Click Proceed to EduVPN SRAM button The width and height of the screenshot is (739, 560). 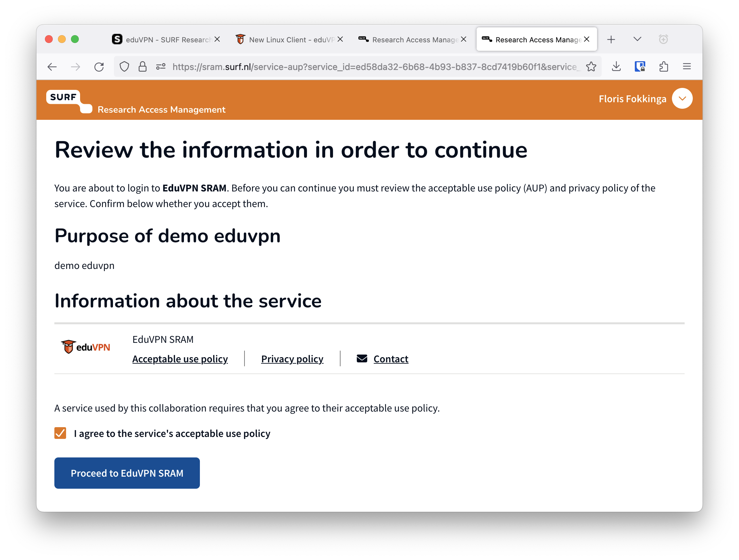pos(127,473)
